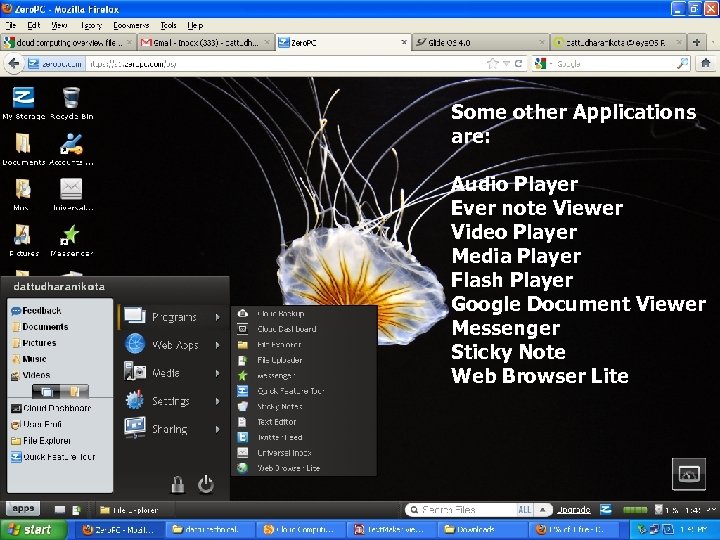Open My Storage desktop icon
The height and width of the screenshot is (540, 720).
click(x=23, y=98)
